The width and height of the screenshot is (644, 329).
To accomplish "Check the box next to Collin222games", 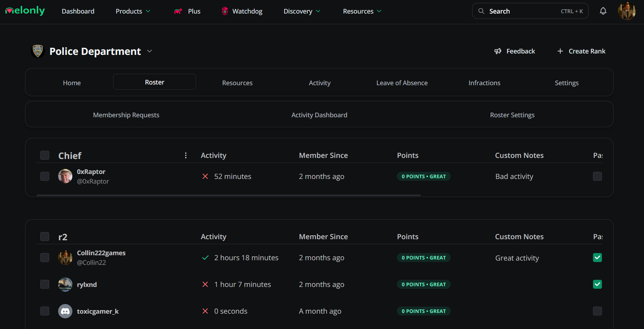I will [x=45, y=257].
